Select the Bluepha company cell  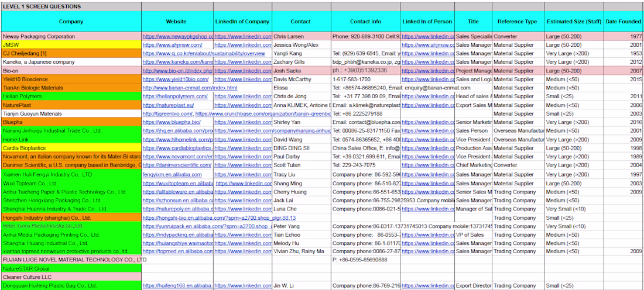click(x=71, y=122)
